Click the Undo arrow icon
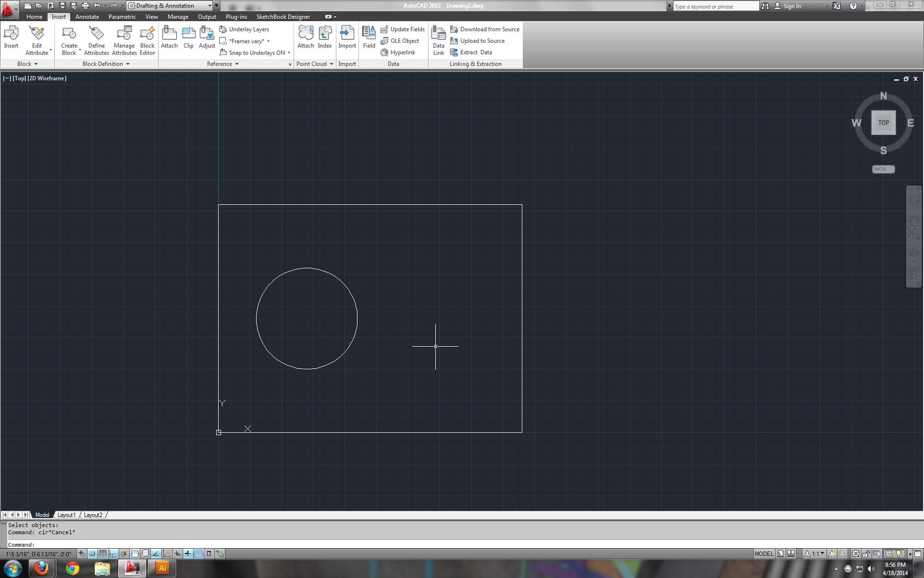Screen dimensions: 924x578 (x=97, y=6)
